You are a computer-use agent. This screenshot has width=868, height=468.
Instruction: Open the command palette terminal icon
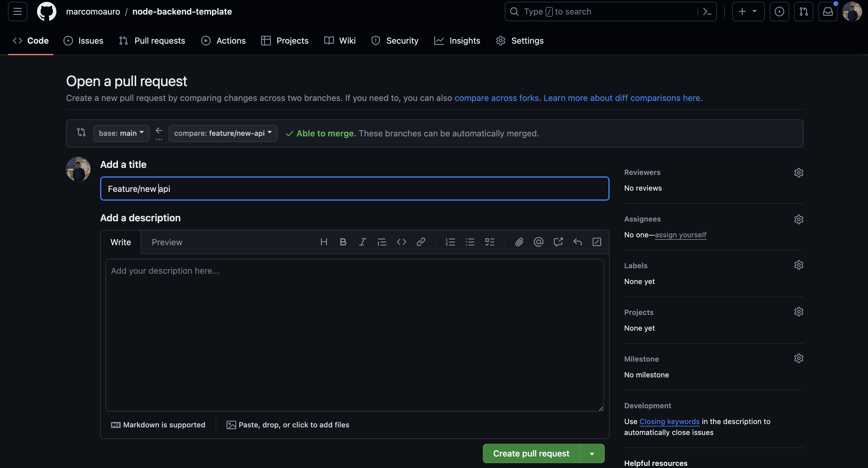707,12
